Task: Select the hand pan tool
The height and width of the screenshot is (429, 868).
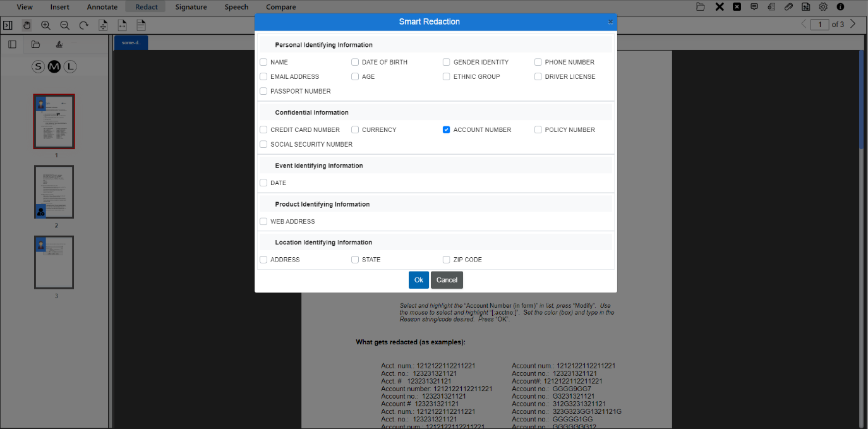Action: tap(27, 25)
